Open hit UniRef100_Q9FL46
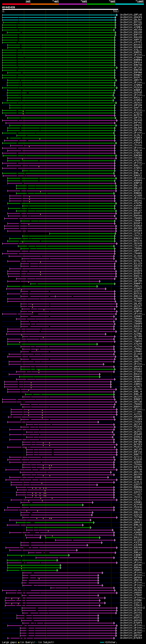The width and height of the screenshot is (146, 644). click(x=131, y=15)
